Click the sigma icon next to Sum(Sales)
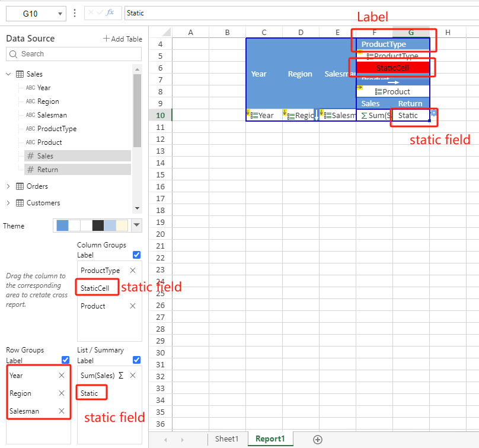The width and height of the screenshot is (479, 448). tap(121, 376)
